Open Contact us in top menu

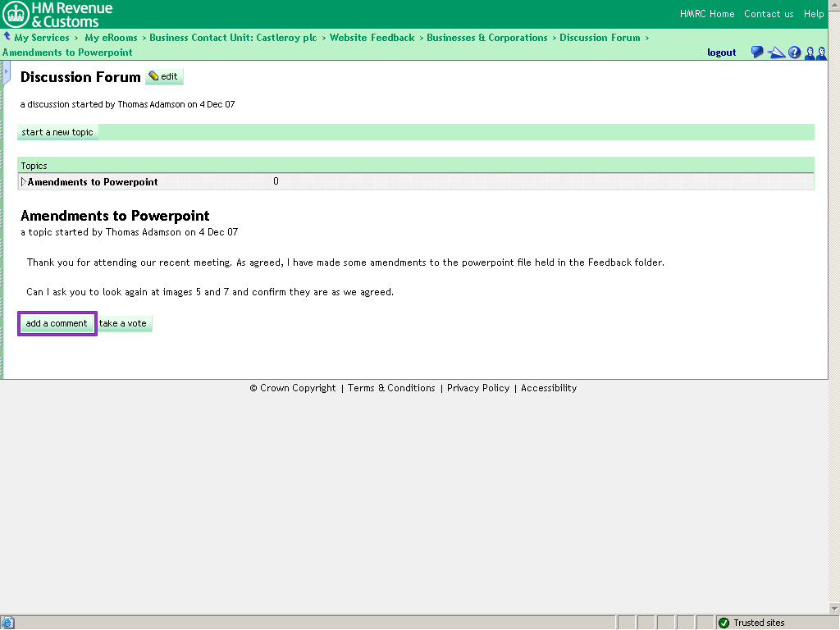pyautogui.click(x=769, y=14)
